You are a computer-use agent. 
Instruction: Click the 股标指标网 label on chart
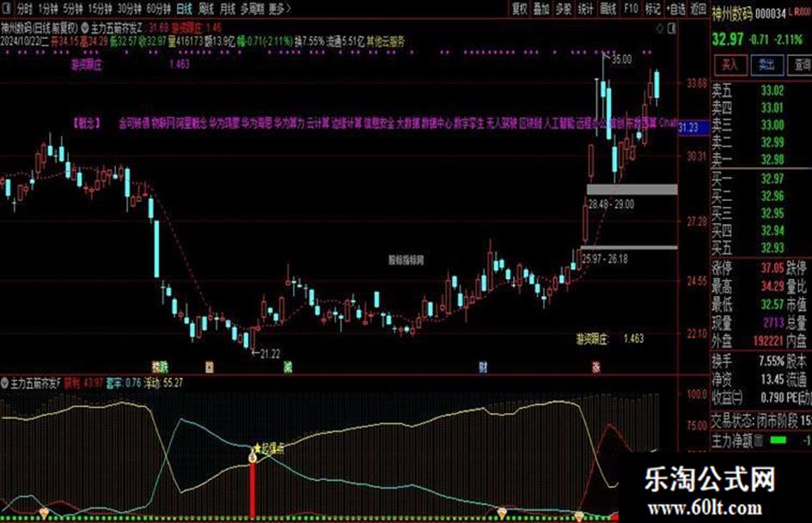click(x=406, y=260)
